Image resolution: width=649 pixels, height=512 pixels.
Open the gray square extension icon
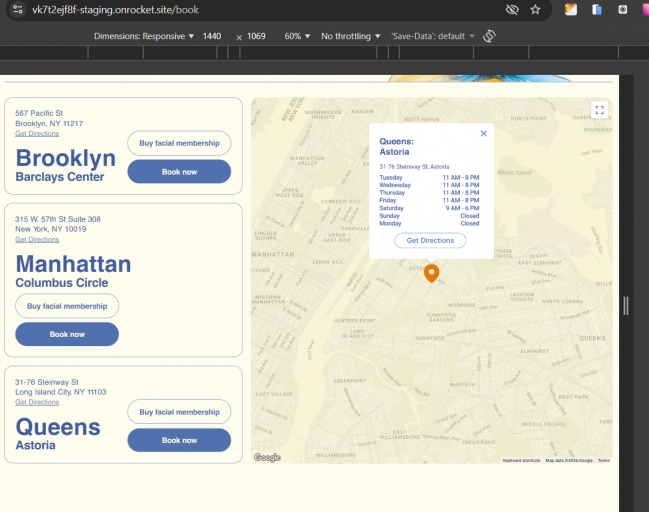pyautogui.click(x=623, y=10)
